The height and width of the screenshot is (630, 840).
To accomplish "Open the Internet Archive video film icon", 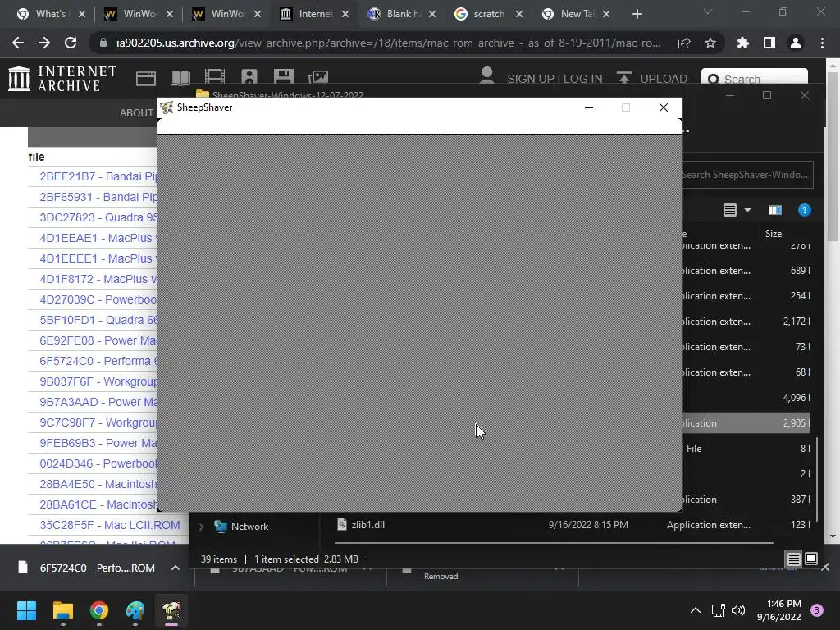I will coord(215,77).
